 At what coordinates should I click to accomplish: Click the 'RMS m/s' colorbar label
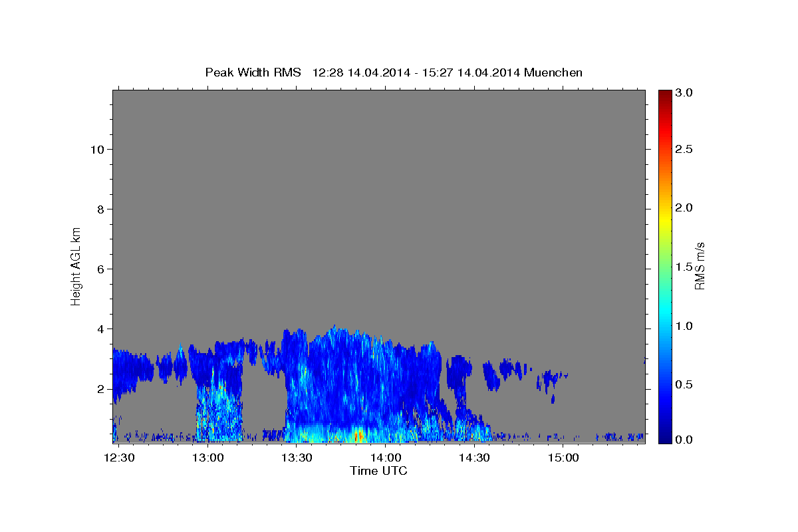point(700,265)
